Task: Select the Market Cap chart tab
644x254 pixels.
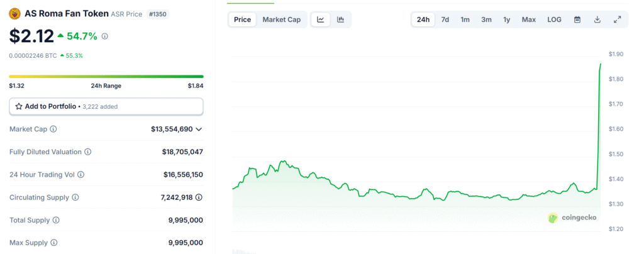Action: pos(282,19)
